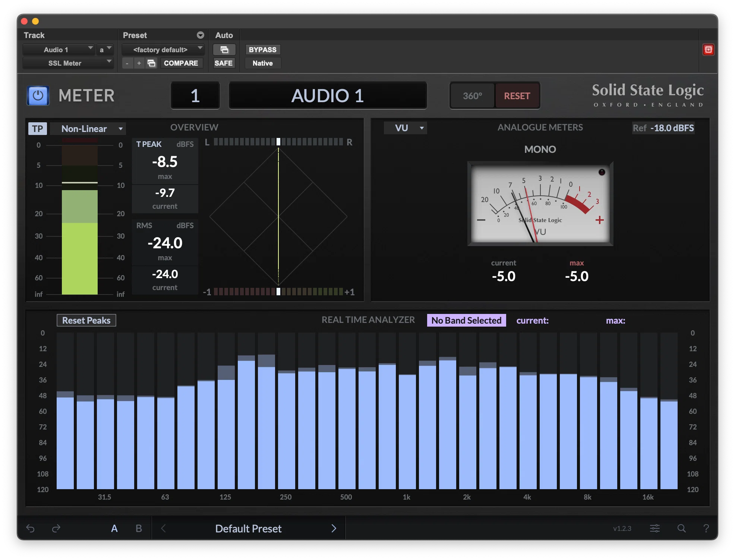The width and height of the screenshot is (735, 560).
Task: Click the magnifier search icon
Action: point(681,528)
